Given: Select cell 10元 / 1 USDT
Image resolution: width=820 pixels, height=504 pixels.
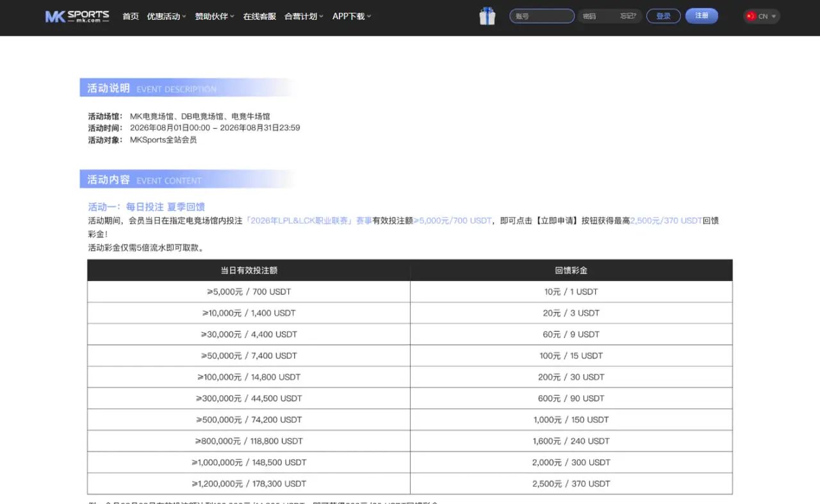Looking at the screenshot, I should [x=571, y=291].
